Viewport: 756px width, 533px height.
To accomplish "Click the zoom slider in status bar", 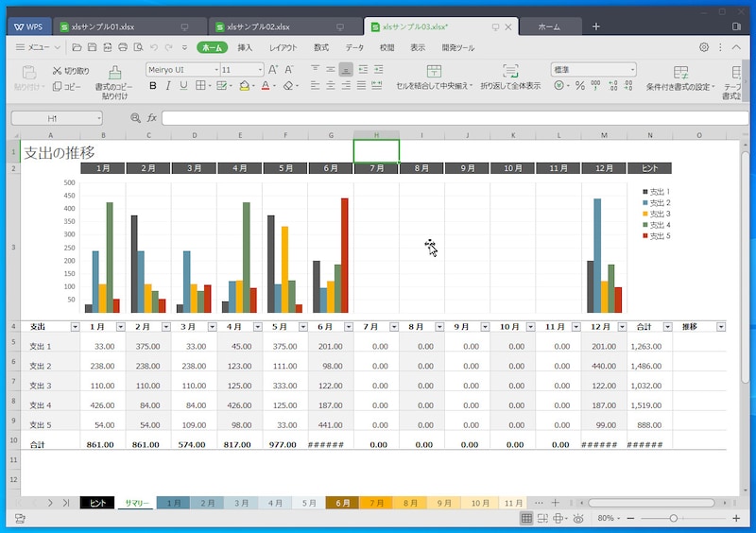I will (x=673, y=519).
